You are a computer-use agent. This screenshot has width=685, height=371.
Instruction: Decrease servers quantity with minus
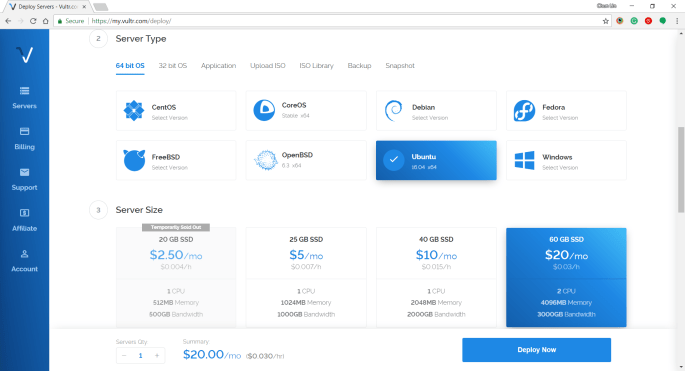[124, 356]
